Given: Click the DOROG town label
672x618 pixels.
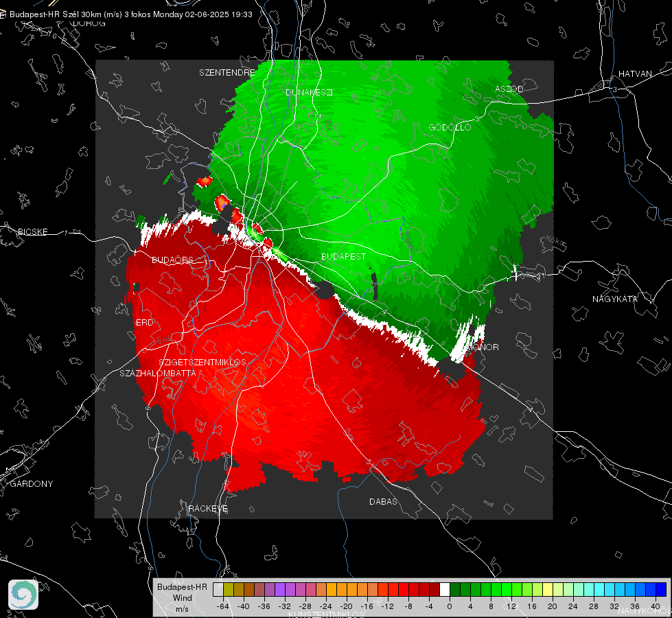Looking at the screenshot, I should coord(89,23).
